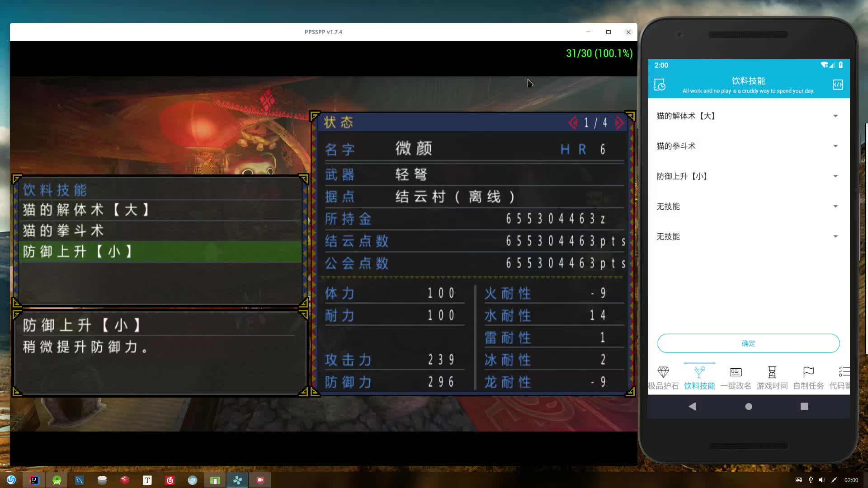The height and width of the screenshot is (488, 868).
Task: Open the volume icon in system tray
Action: (822, 480)
